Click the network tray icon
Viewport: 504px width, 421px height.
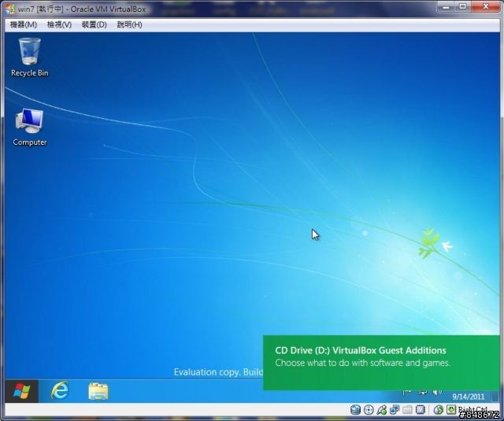pyautogui.click(x=423, y=393)
